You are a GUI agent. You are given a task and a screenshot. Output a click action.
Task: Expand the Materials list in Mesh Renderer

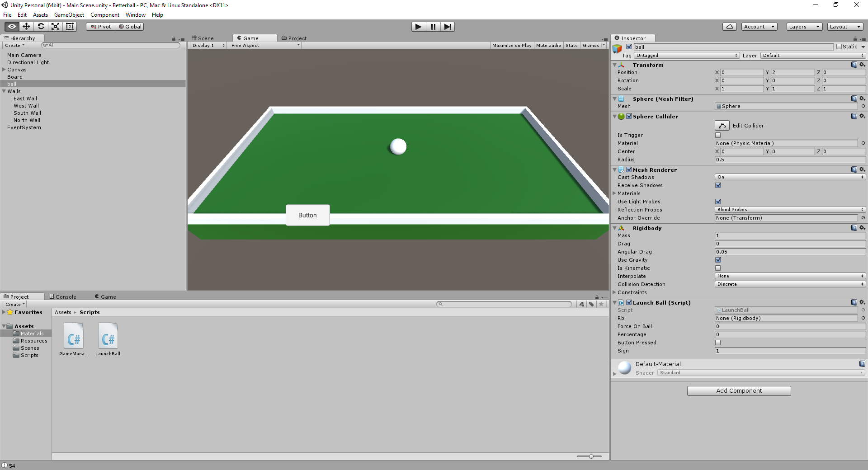coord(614,193)
